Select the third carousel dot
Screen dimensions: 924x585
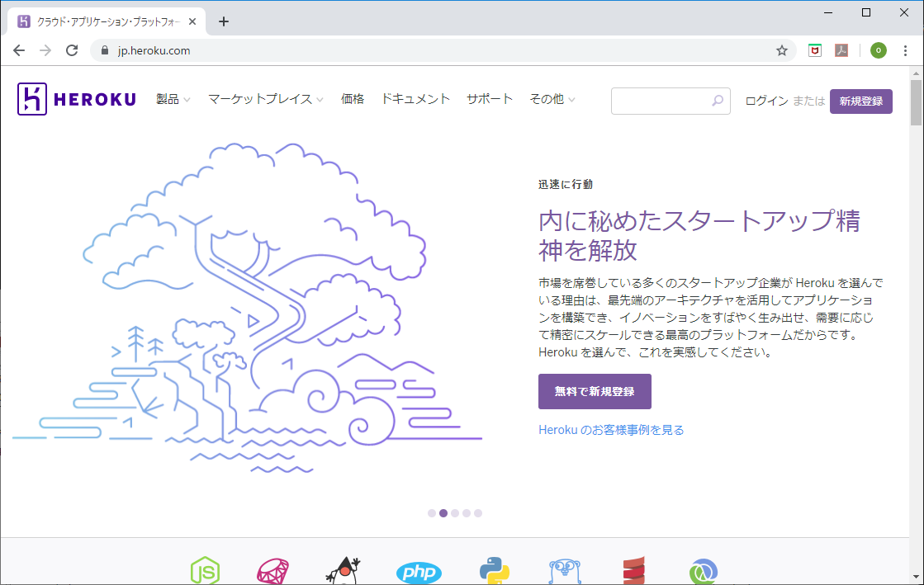pyautogui.click(x=455, y=513)
